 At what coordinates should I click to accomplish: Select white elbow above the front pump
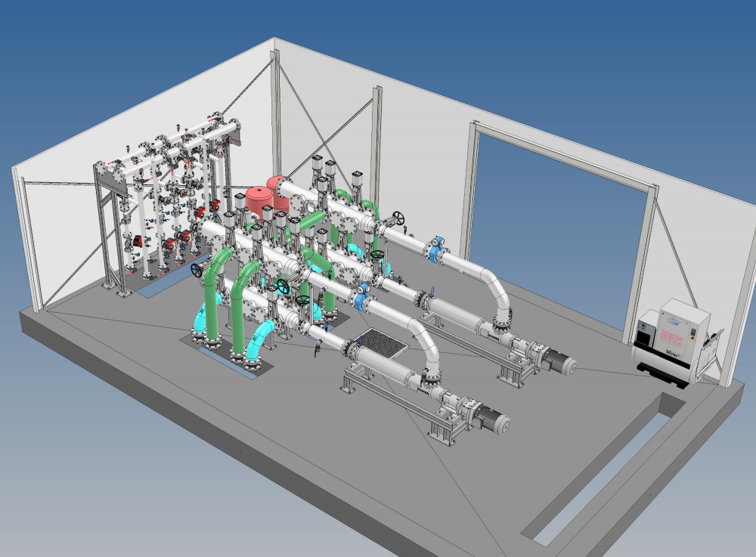[423, 340]
